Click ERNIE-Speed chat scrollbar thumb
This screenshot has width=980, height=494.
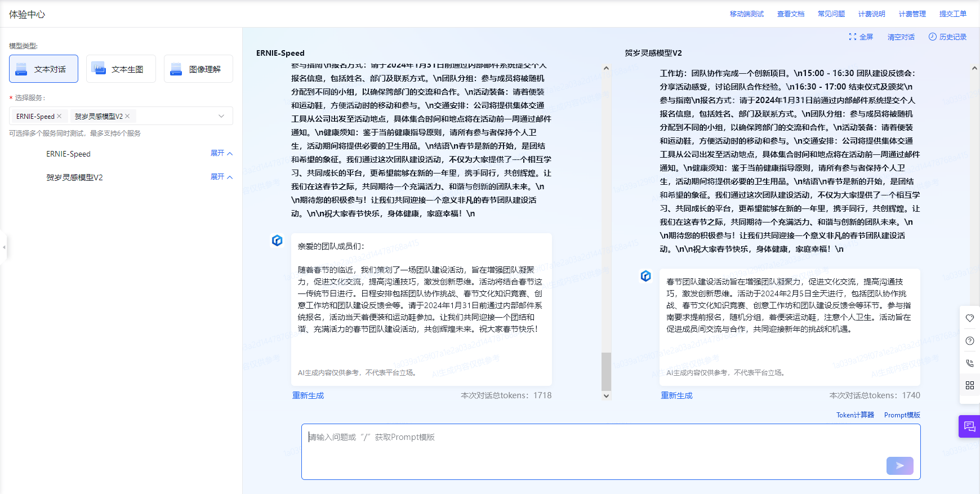click(606, 371)
